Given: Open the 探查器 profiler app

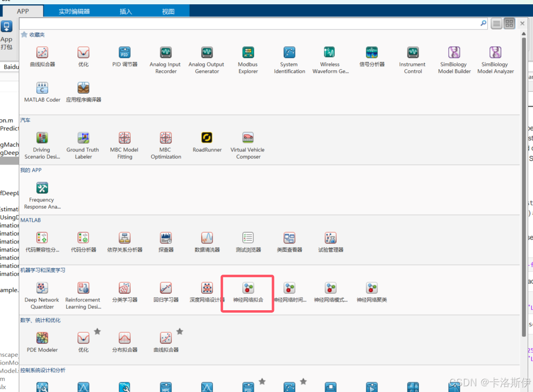Looking at the screenshot, I should [166, 242].
